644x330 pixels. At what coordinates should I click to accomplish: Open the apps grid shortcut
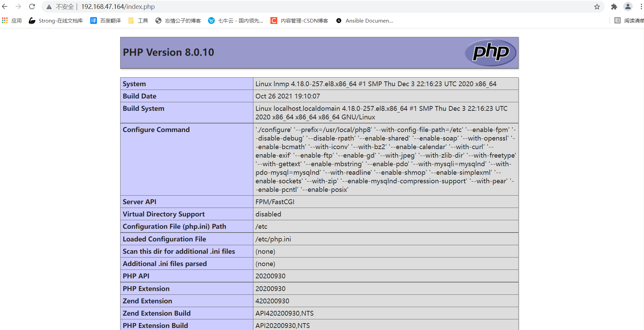(x=12, y=21)
